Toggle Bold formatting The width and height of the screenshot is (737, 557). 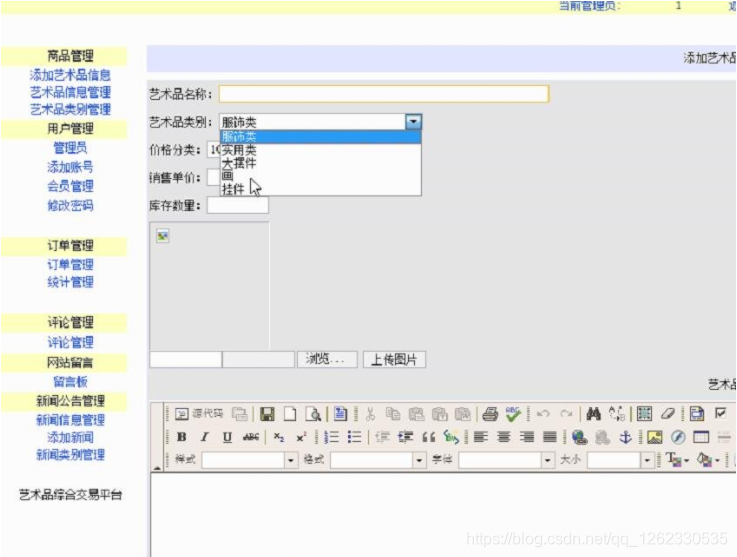pyautogui.click(x=181, y=437)
